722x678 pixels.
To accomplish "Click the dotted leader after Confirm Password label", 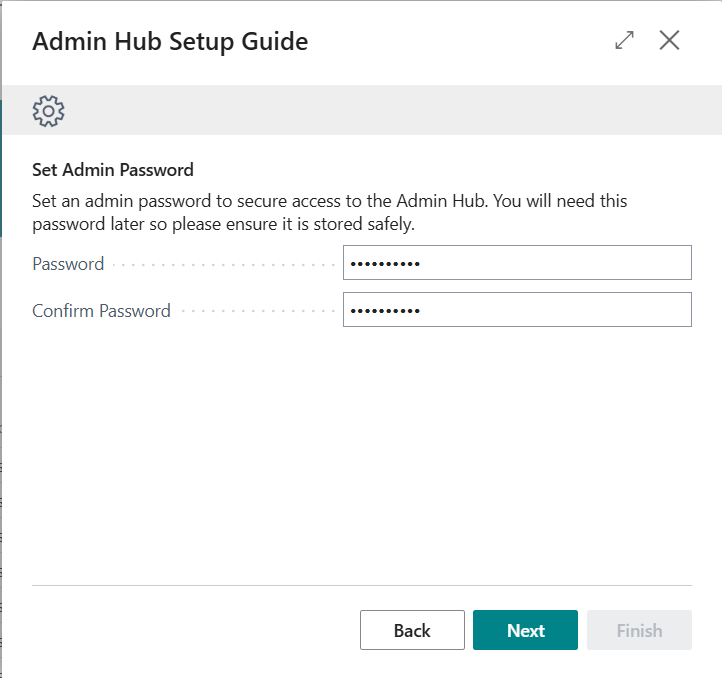I will click(258, 311).
